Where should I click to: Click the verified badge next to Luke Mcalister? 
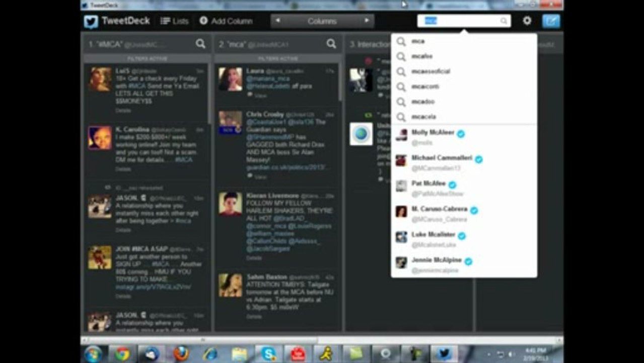point(462,235)
